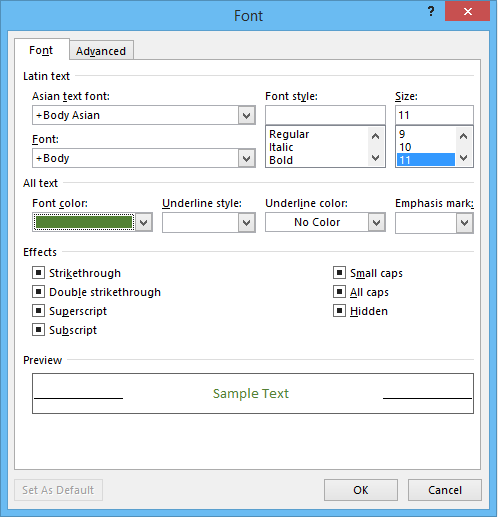
Task: Select the Font tab
Action: click(41, 50)
